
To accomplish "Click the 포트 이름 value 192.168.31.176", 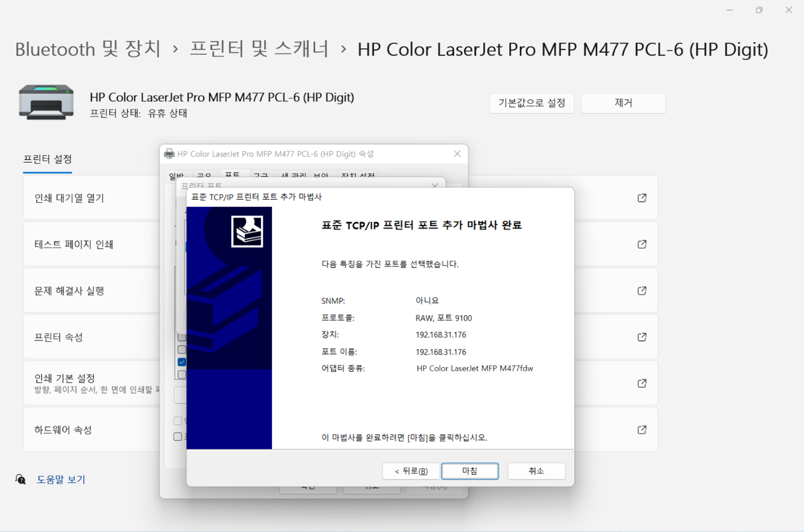I will (441, 352).
